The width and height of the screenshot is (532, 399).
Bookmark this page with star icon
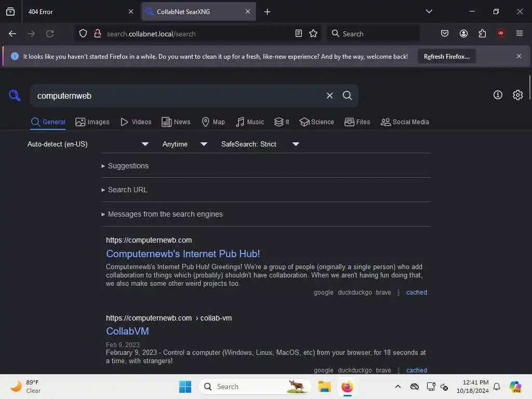pos(313,34)
